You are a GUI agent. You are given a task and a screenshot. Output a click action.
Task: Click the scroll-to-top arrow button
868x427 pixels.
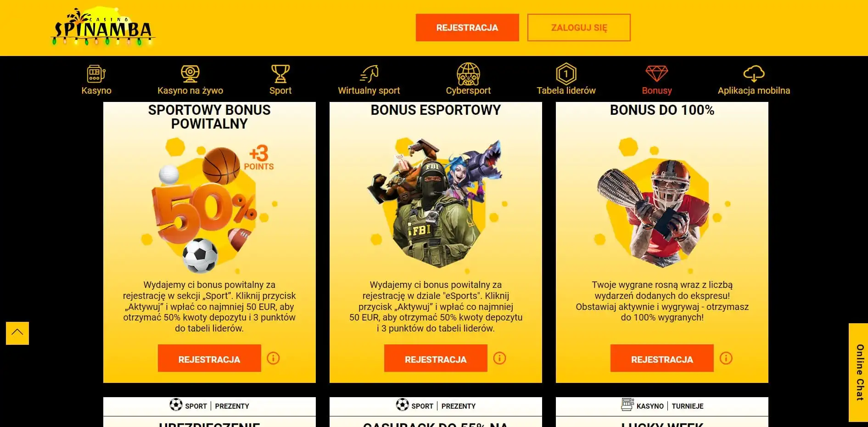(x=17, y=333)
